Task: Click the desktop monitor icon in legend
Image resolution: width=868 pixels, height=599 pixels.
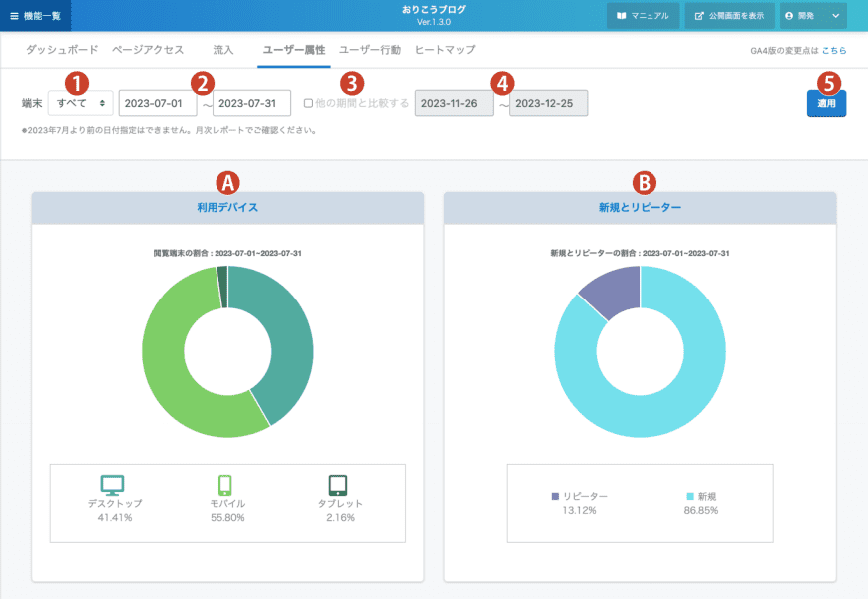Action: pyautogui.click(x=113, y=485)
